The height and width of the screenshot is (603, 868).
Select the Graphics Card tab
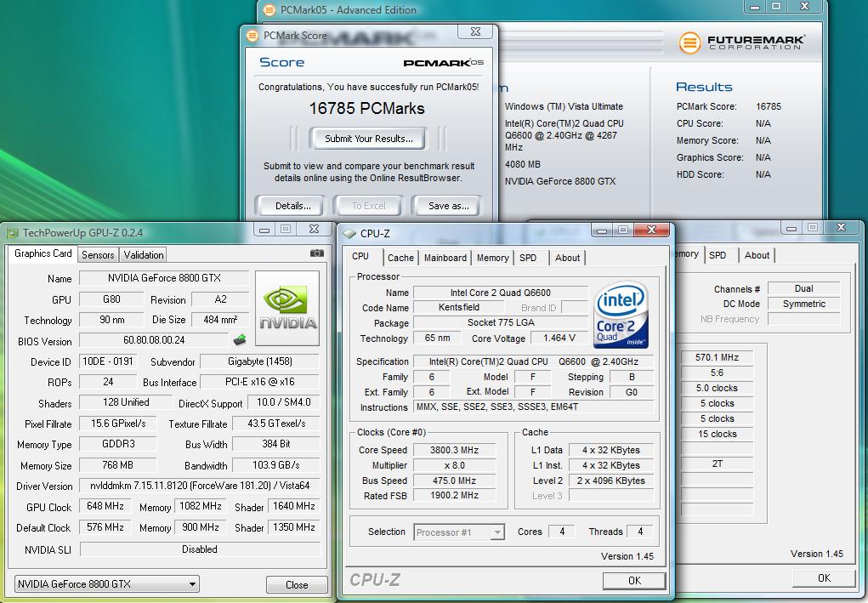(43, 253)
